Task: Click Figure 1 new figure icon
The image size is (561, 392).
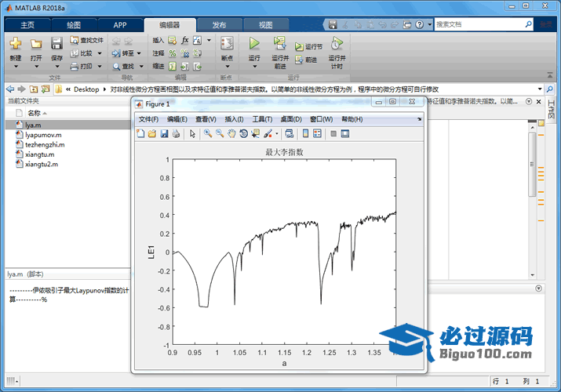Action: point(140,133)
